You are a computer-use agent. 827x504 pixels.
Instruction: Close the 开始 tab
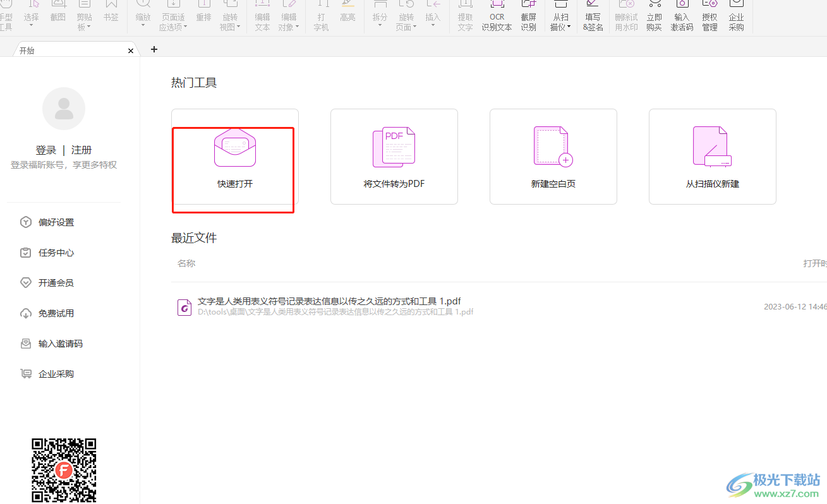click(131, 51)
